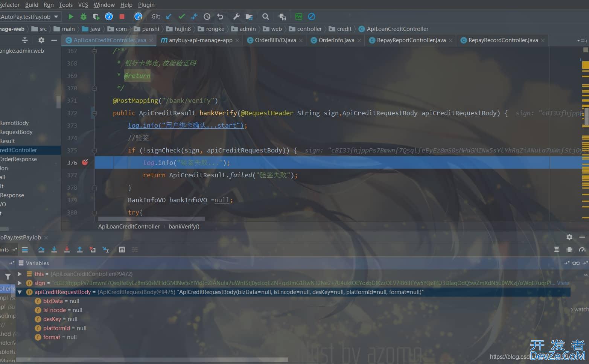
Task: Click the blue no-entry circle toolbar icon
Action: [312, 17]
